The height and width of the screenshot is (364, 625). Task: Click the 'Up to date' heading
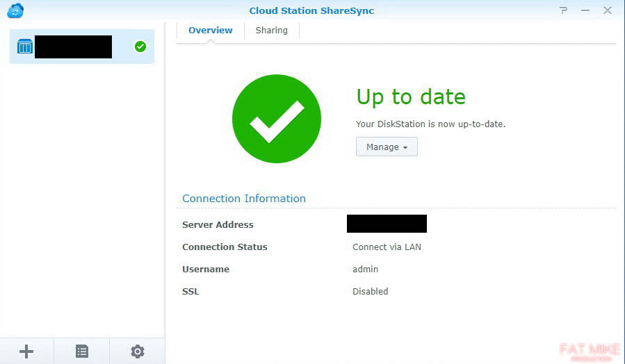(x=411, y=97)
